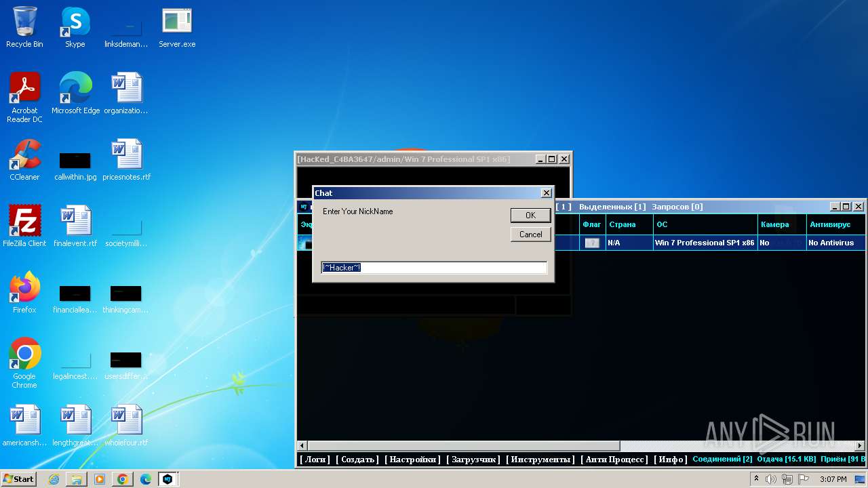Launch Internet Explorer from the taskbar
Screen dimensions: 868x488
coord(54,479)
